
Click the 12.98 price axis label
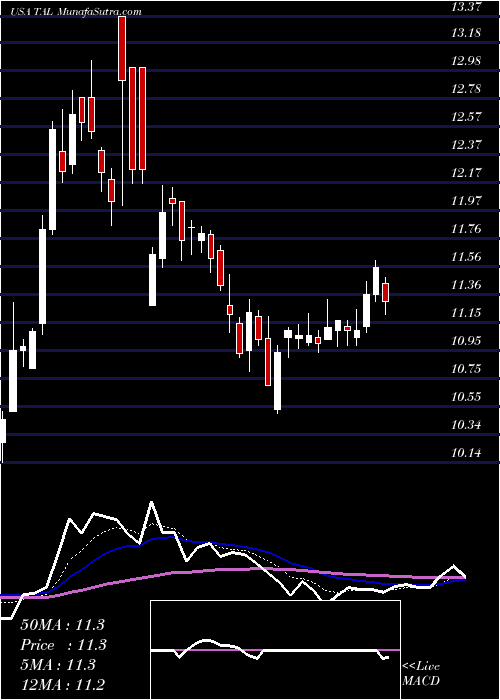coord(468,61)
